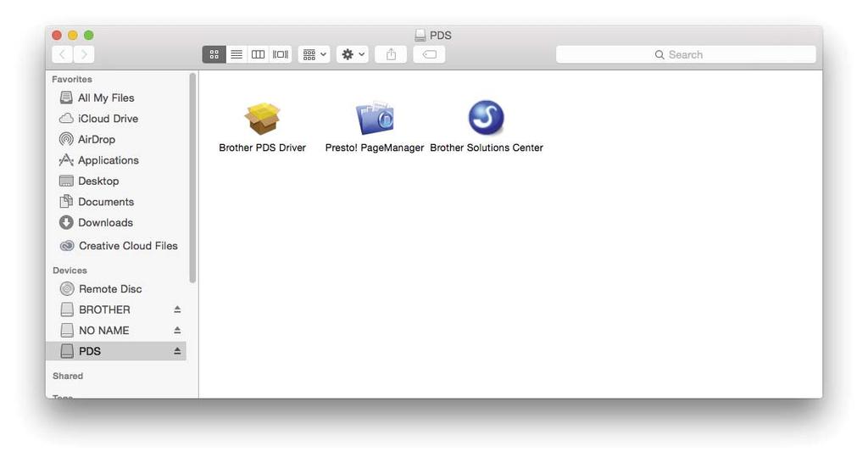Click the Share toolbar button

click(x=391, y=54)
